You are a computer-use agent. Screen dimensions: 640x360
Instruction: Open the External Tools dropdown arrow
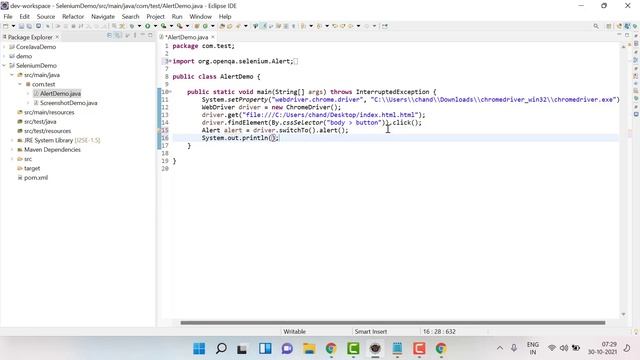[x=187, y=26]
